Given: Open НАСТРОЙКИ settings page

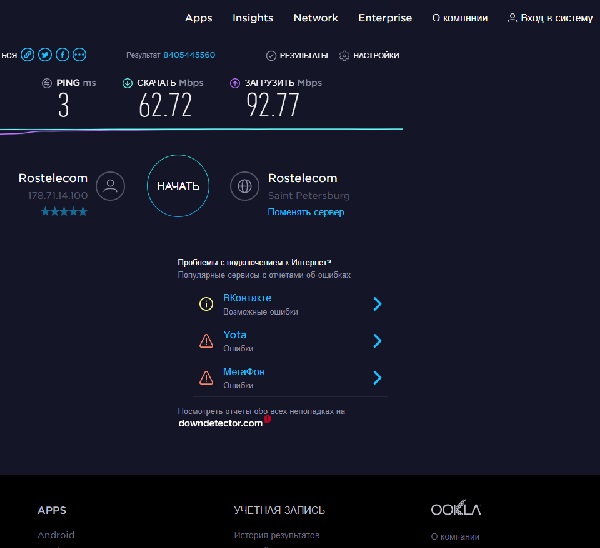Looking at the screenshot, I should (x=376, y=55).
